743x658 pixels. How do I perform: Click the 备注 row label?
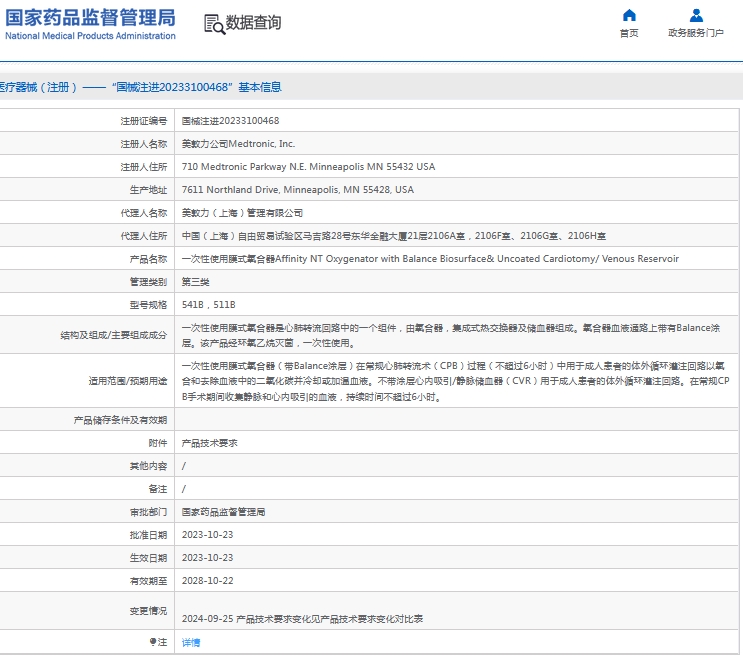click(x=158, y=489)
